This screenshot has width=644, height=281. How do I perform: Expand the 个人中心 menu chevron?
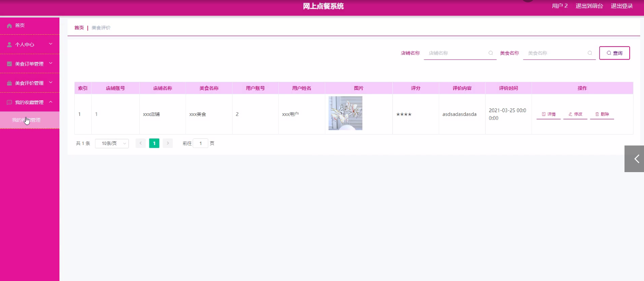[50, 44]
